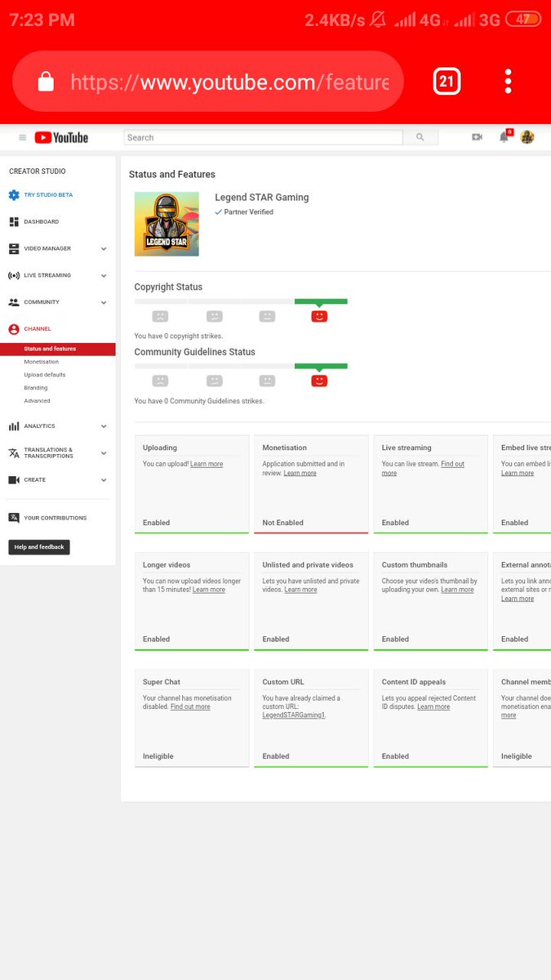
Task: Open Advanced channel settings
Action: pyautogui.click(x=37, y=401)
